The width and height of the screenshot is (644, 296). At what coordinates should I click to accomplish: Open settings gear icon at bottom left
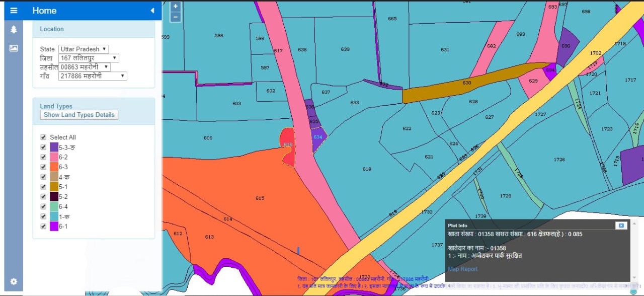point(14,281)
